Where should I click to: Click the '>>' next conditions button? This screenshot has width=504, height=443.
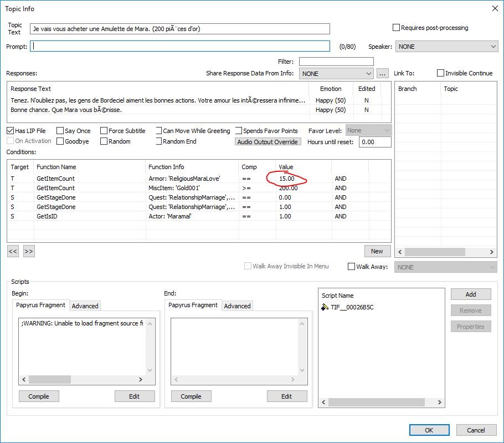point(29,251)
